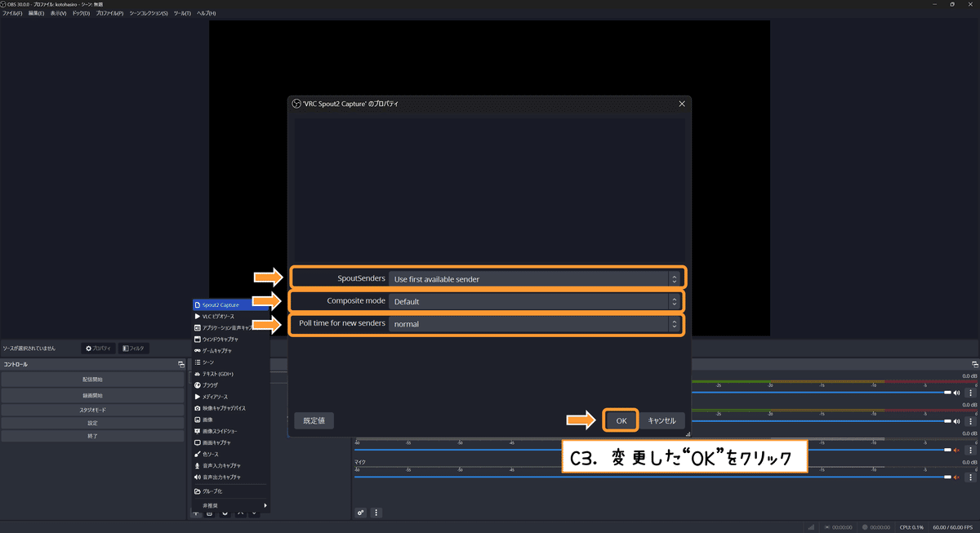Click 録画開始 to start recording
This screenshot has height=533, width=980.
92,395
